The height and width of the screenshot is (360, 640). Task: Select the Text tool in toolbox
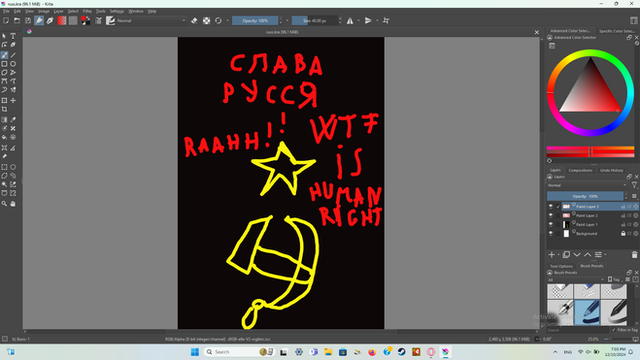click(x=13, y=36)
